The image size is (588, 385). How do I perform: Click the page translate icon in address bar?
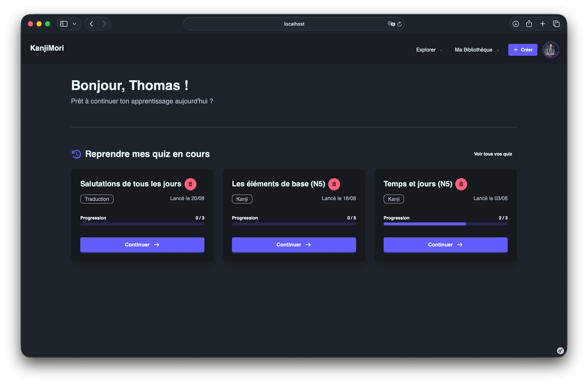pos(391,24)
